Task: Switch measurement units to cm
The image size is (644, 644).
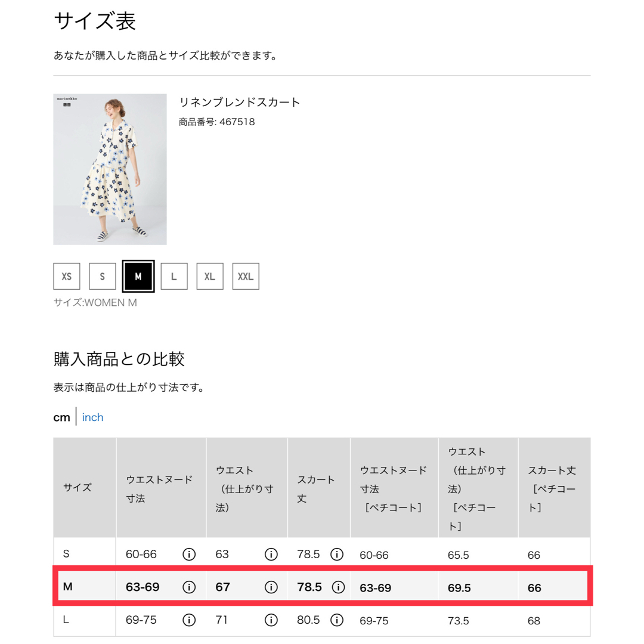Action: [61, 417]
